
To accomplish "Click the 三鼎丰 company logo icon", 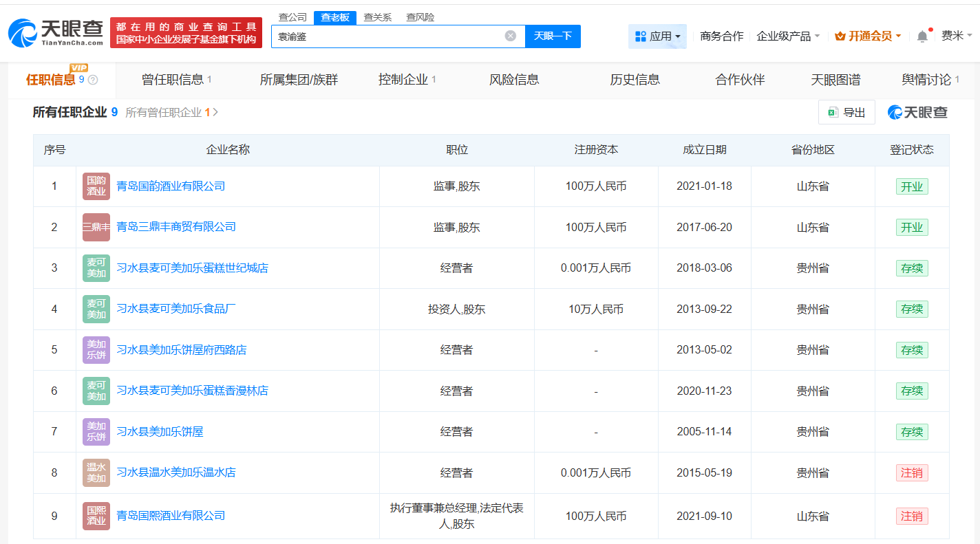I will (96, 227).
